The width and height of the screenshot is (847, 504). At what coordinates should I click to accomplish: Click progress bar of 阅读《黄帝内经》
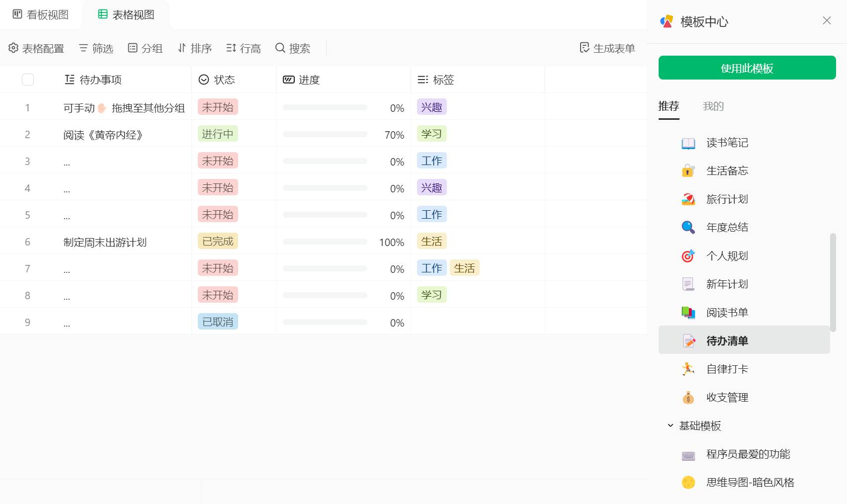point(325,134)
